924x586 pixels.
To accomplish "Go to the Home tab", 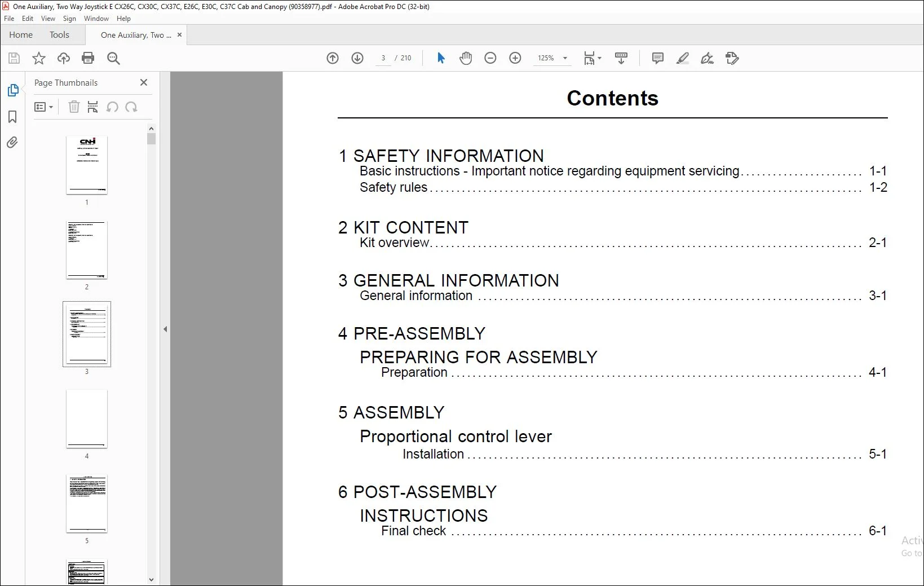I will [21, 35].
